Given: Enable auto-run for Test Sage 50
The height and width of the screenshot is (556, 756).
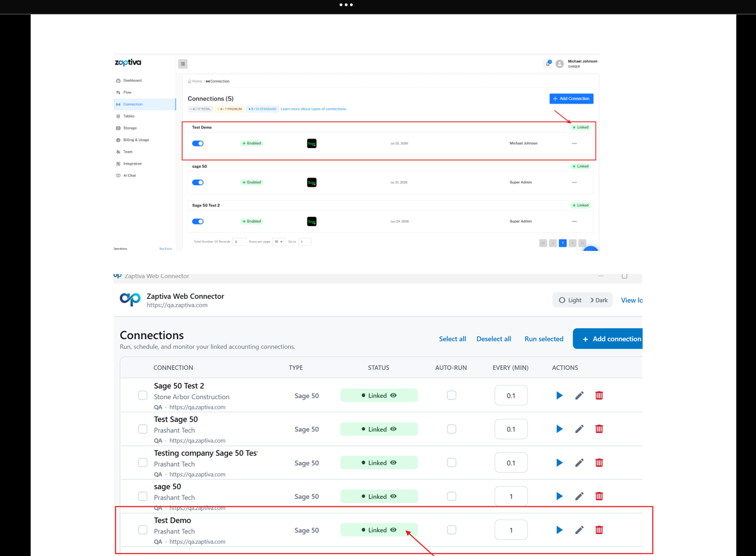Looking at the screenshot, I should pyautogui.click(x=452, y=429).
